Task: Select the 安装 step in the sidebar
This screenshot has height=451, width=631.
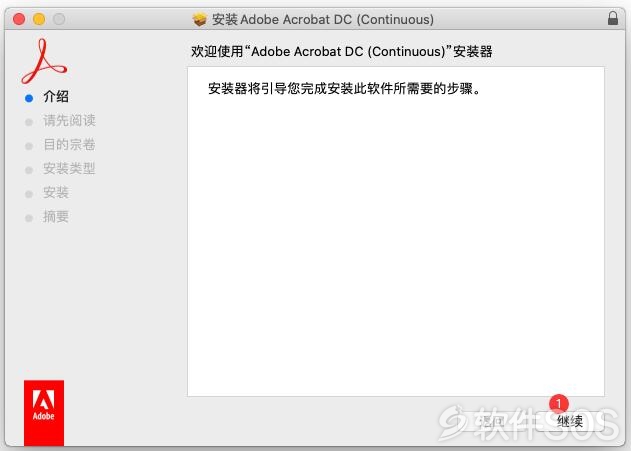Action: tap(56, 192)
